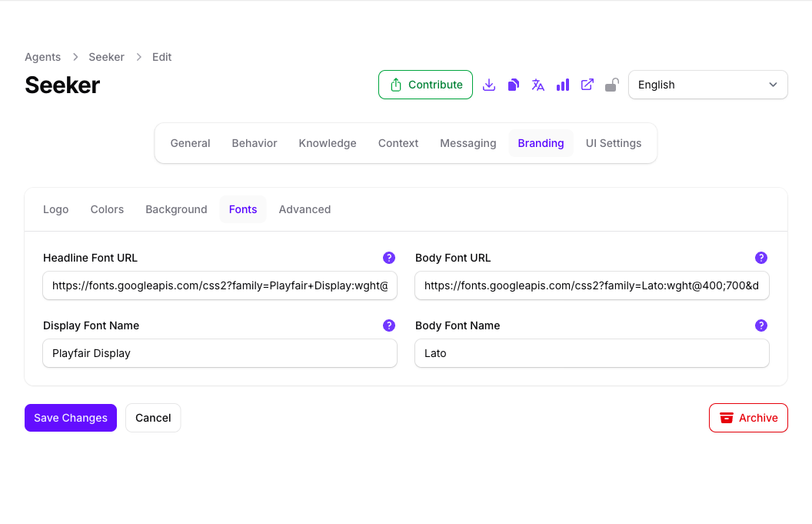Screen dimensions: 812x524
Task: Toggle the unlock padlock icon
Action: pos(611,85)
